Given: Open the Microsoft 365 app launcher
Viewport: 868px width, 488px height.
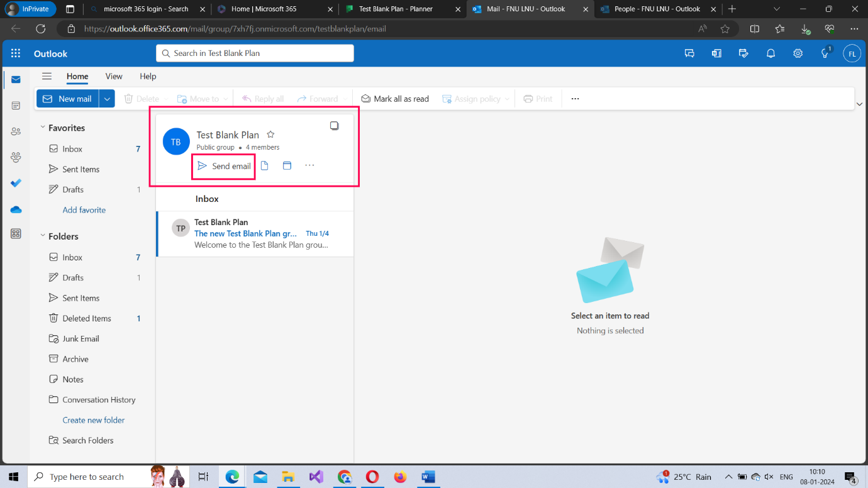Looking at the screenshot, I should (x=16, y=53).
